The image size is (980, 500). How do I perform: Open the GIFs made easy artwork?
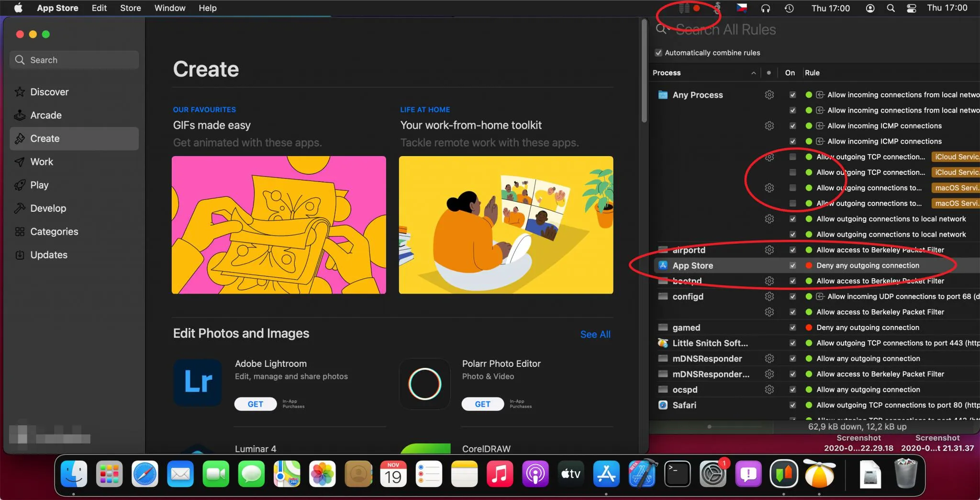click(x=279, y=225)
